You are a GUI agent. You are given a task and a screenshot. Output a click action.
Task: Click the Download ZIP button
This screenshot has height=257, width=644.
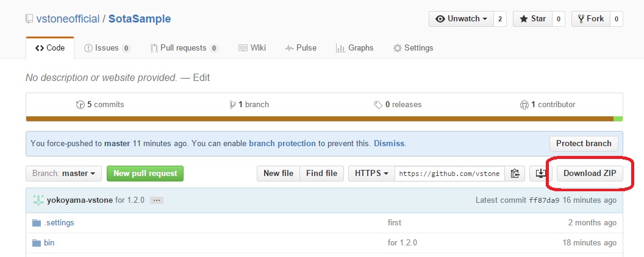click(x=590, y=174)
